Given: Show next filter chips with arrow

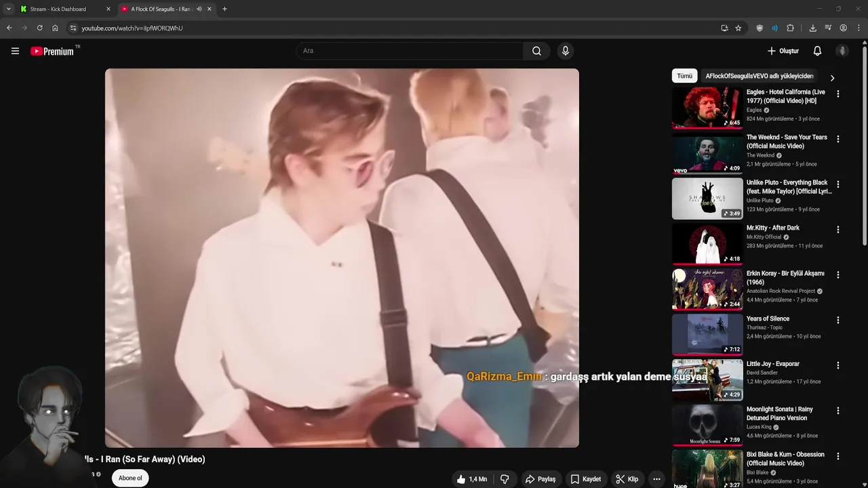Looking at the screenshot, I should (x=832, y=77).
